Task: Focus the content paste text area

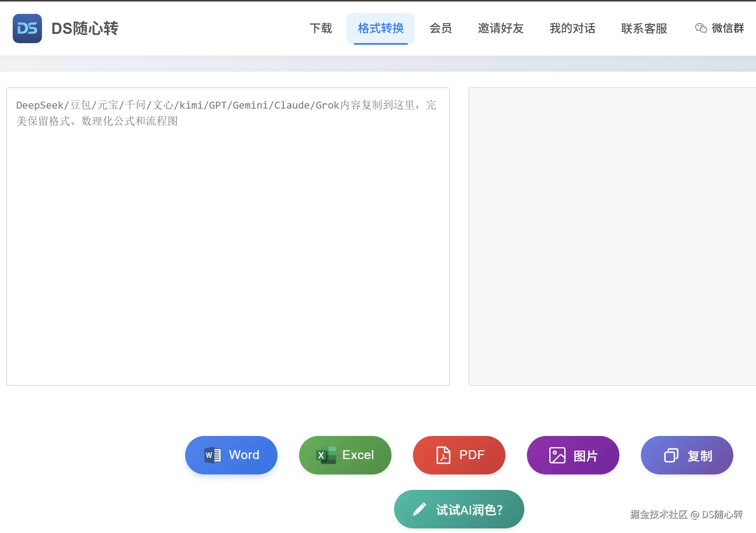Action: tap(228, 236)
